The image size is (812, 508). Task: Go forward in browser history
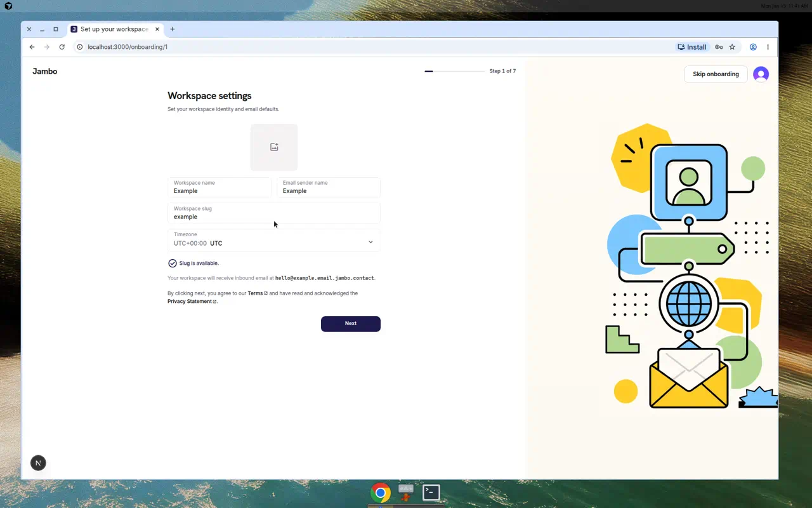(47, 47)
